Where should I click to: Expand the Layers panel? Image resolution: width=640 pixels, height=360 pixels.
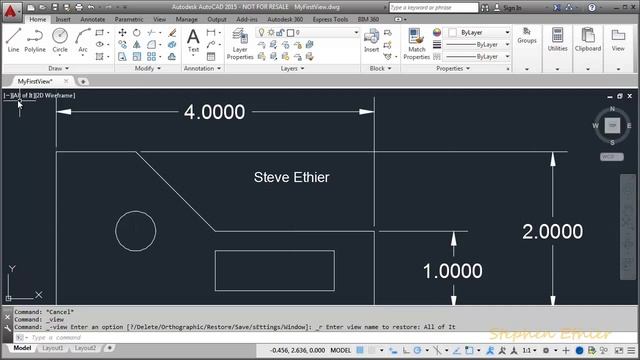[x=292, y=69]
